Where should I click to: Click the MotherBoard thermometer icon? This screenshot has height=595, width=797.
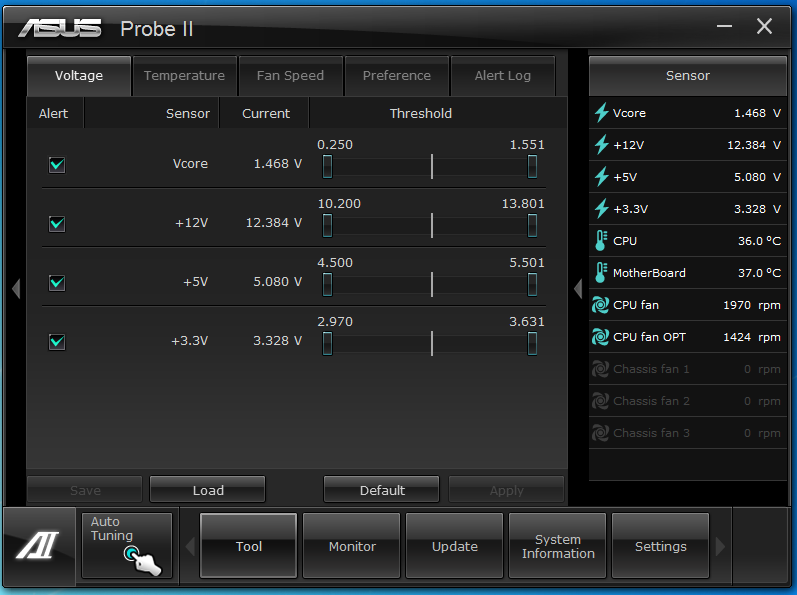click(x=601, y=273)
